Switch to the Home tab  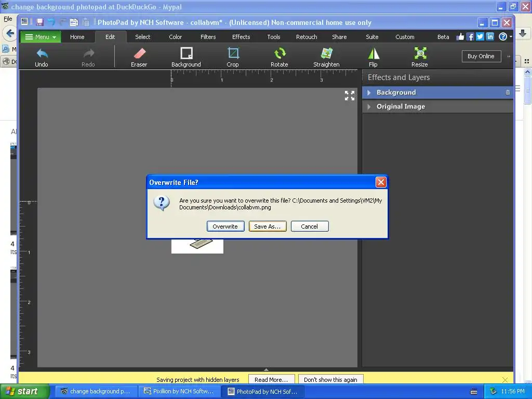[77, 37]
